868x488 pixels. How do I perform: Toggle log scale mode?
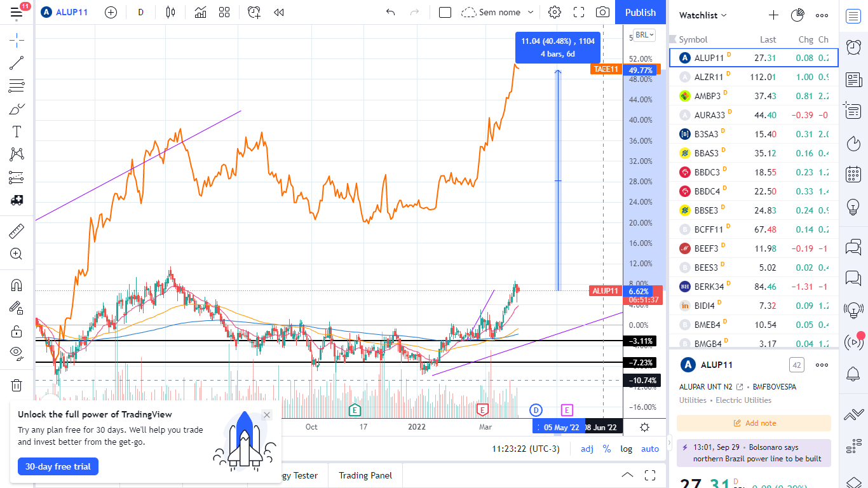627,449
